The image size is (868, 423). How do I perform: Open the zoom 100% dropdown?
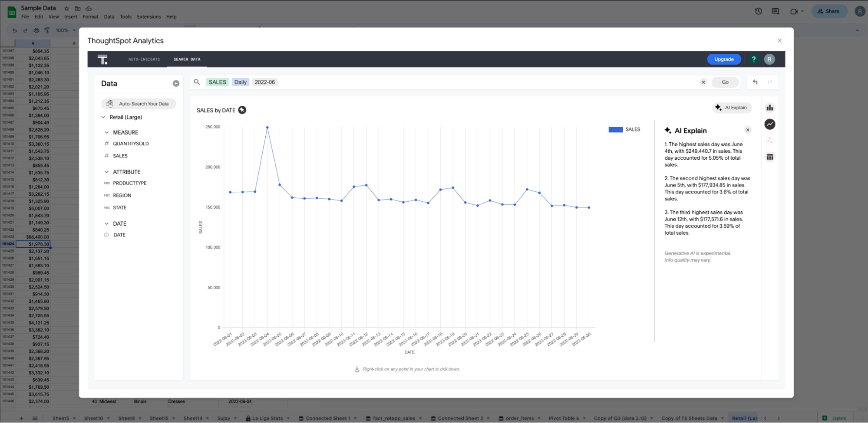click(66, 30)
